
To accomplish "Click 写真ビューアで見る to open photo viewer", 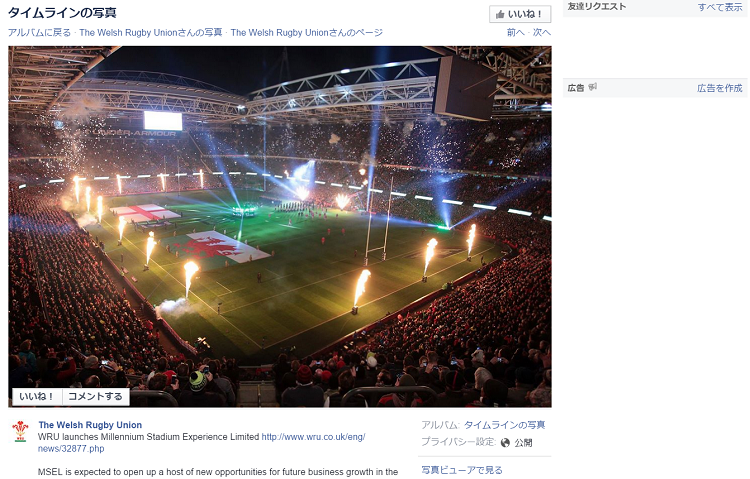I will tap(462, 470).
